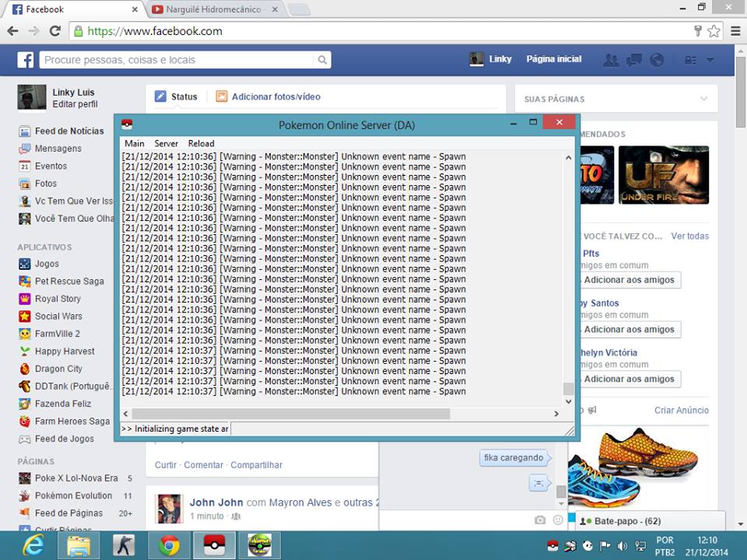Open the Dragon City icon

tap(24, 369)
